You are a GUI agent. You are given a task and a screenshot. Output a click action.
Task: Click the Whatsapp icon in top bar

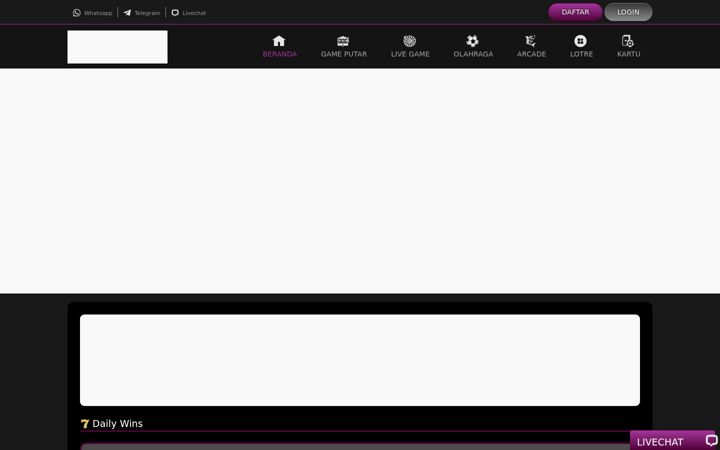[77, 13]
